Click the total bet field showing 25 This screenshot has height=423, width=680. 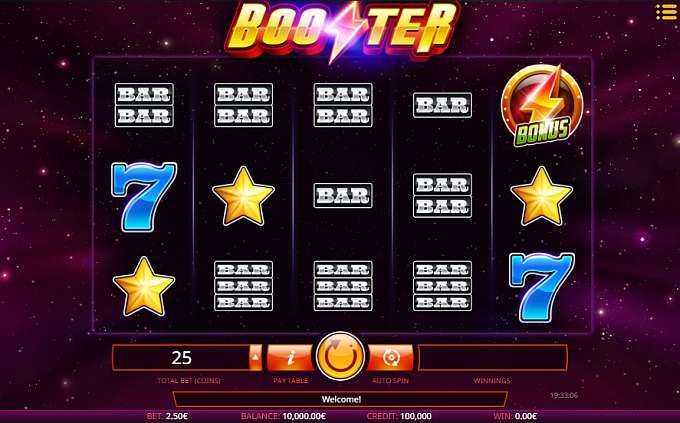tap(181, 358)
